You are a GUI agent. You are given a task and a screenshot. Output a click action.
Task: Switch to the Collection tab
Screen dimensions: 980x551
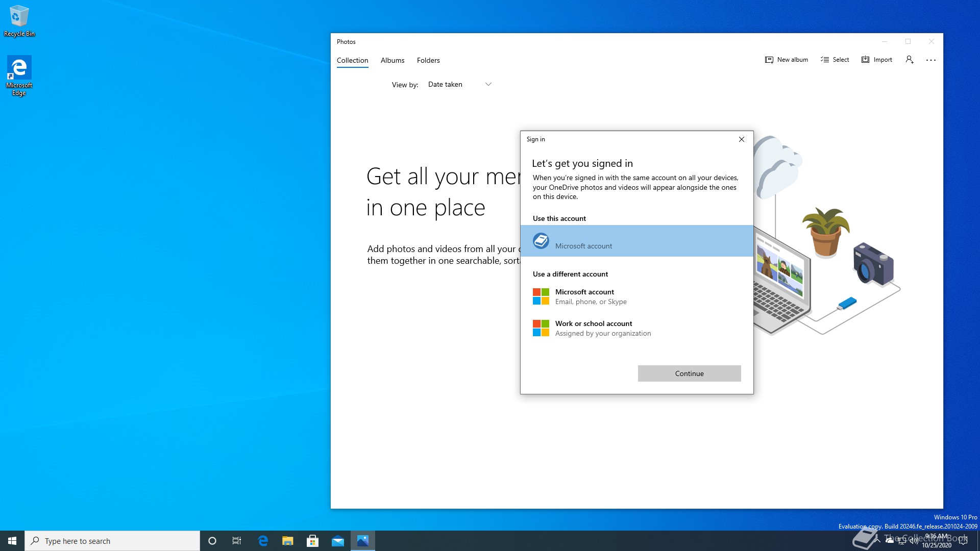click(352, 60)
